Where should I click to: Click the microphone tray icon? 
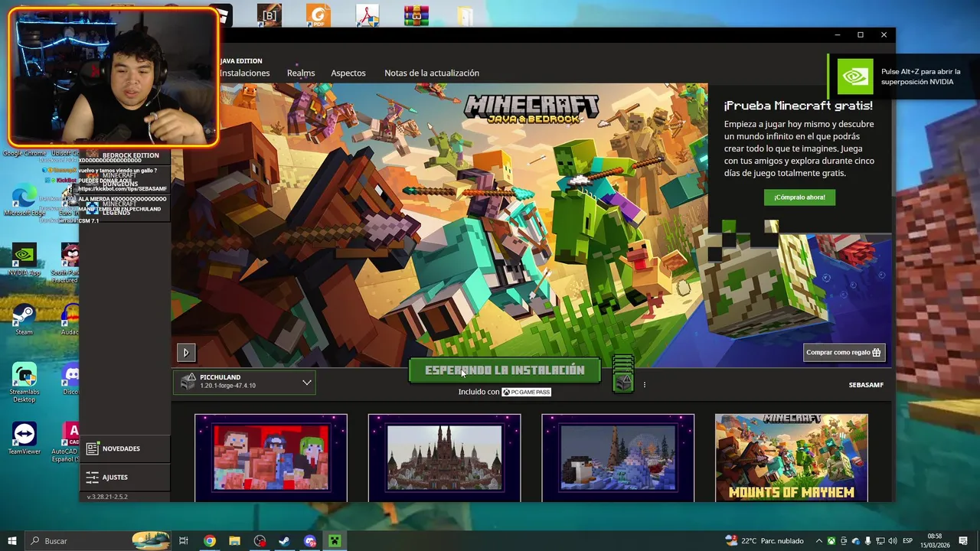pos(868,541)
